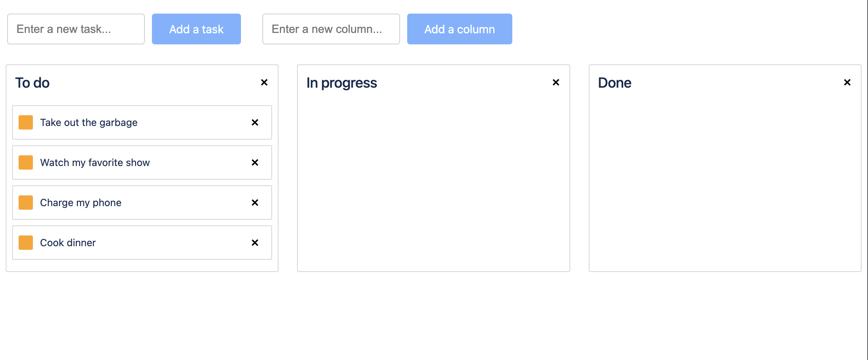Focus the new column input field
The height and width of the screenshot is (360, 868).
click(x=331, y=29)
